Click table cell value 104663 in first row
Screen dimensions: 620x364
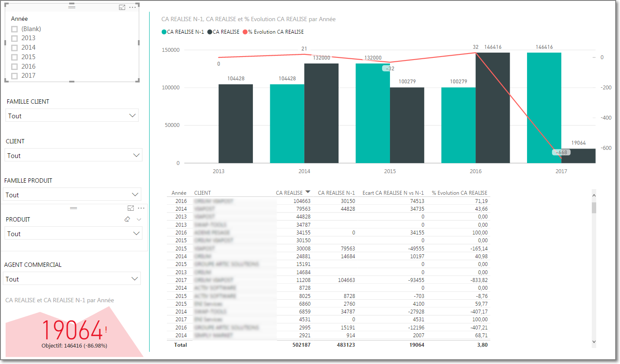coord(302,201)
